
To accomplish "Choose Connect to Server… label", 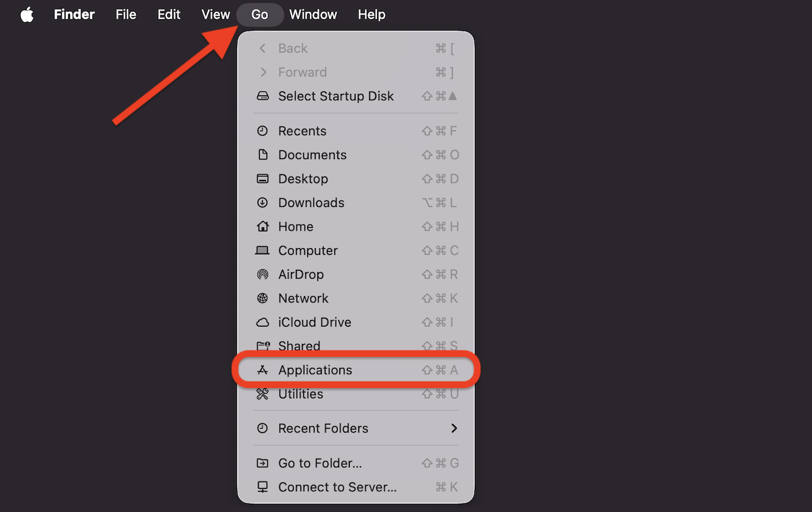I will (338, 487).
